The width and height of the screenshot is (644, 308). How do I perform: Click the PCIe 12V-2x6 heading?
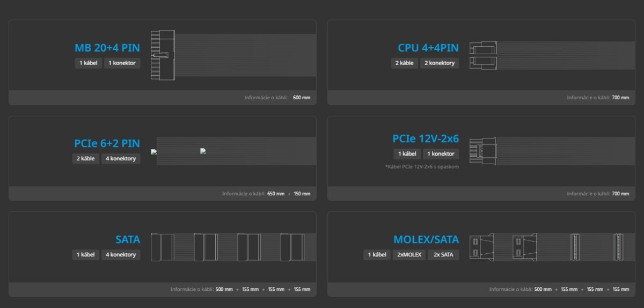pos(426,138)
